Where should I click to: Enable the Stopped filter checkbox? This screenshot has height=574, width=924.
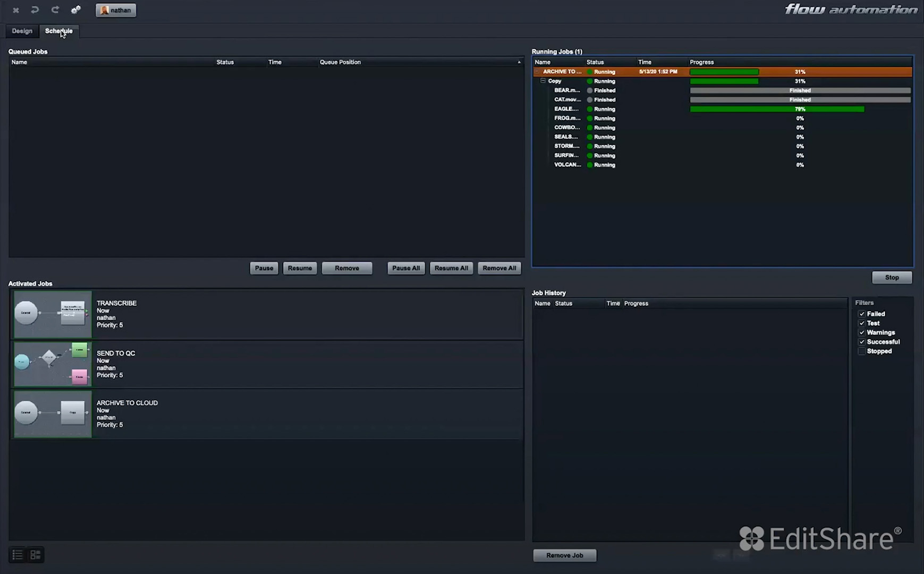[x=862, y=351]
